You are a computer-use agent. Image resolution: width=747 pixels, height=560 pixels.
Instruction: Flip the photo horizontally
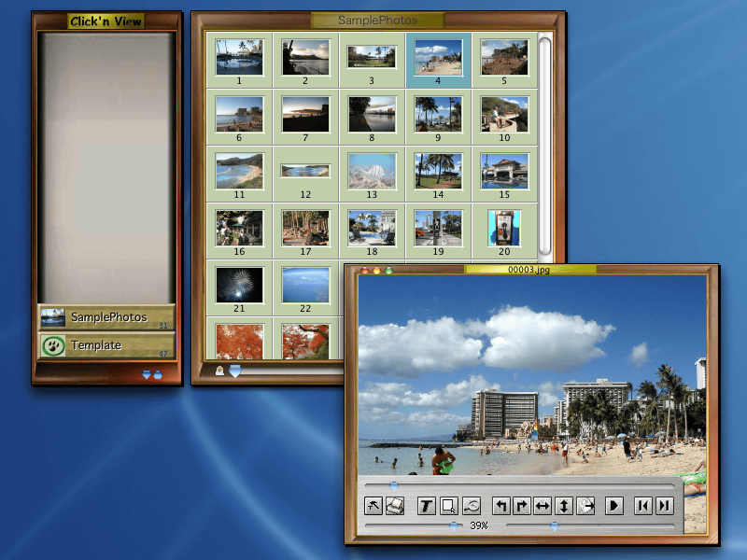543,506
